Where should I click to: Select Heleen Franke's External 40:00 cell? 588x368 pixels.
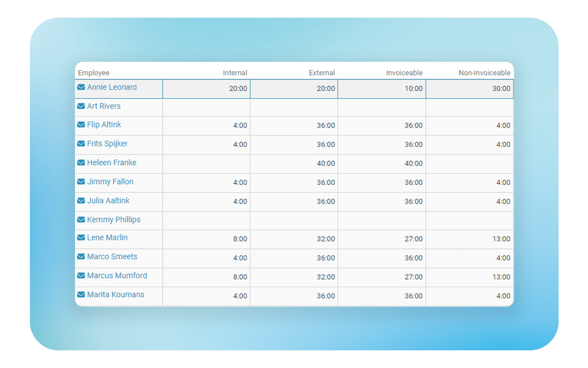coord(294,164)
